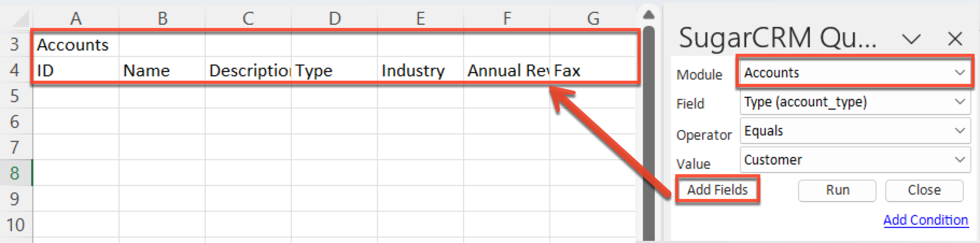Click the Add Condition link
This screenshot has width=980, height=243.
point(925,220)
